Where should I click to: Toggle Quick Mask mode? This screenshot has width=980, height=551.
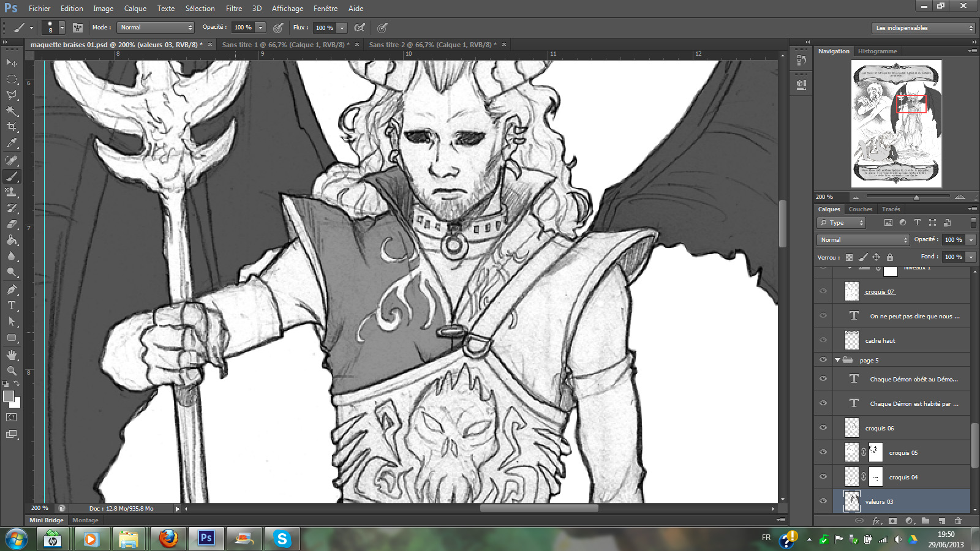tap(12, 418)
